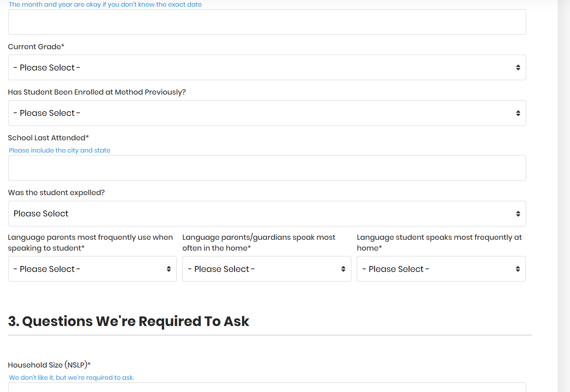The width and height of the screenshot is (570, 392).
Task: Click the 'Please include the city and state' hint
Action: tap(59, 150)
